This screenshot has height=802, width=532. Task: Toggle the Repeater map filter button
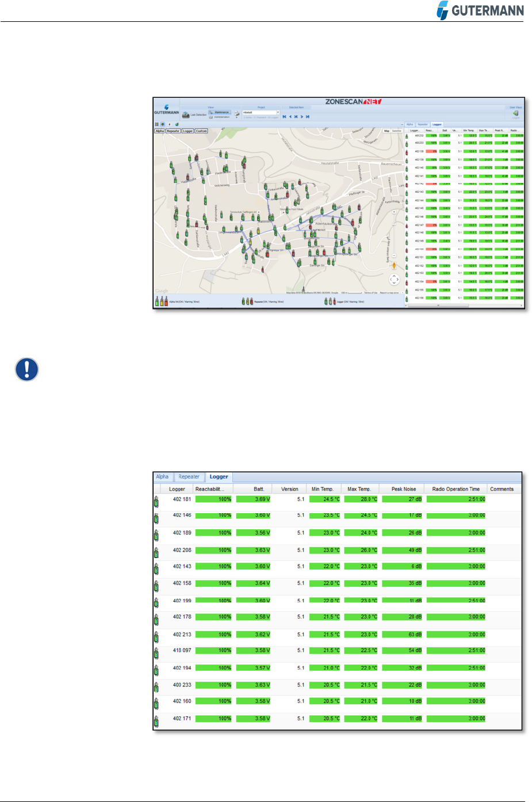[173, 131]
